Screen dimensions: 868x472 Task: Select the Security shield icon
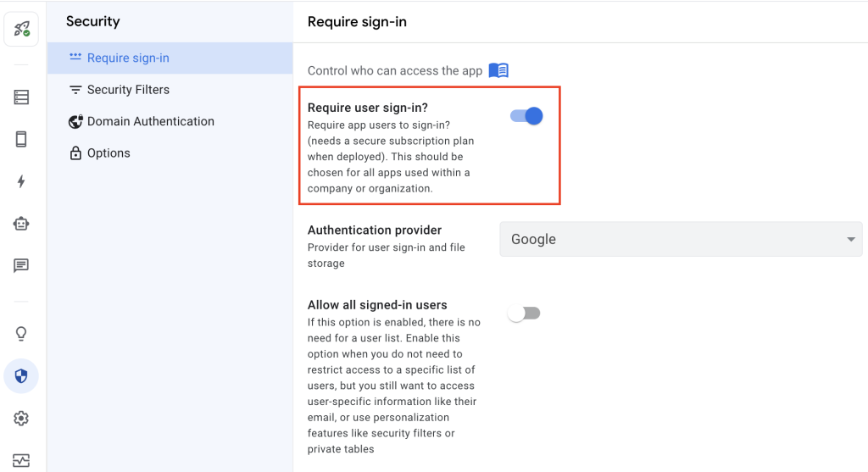(21, 376)
